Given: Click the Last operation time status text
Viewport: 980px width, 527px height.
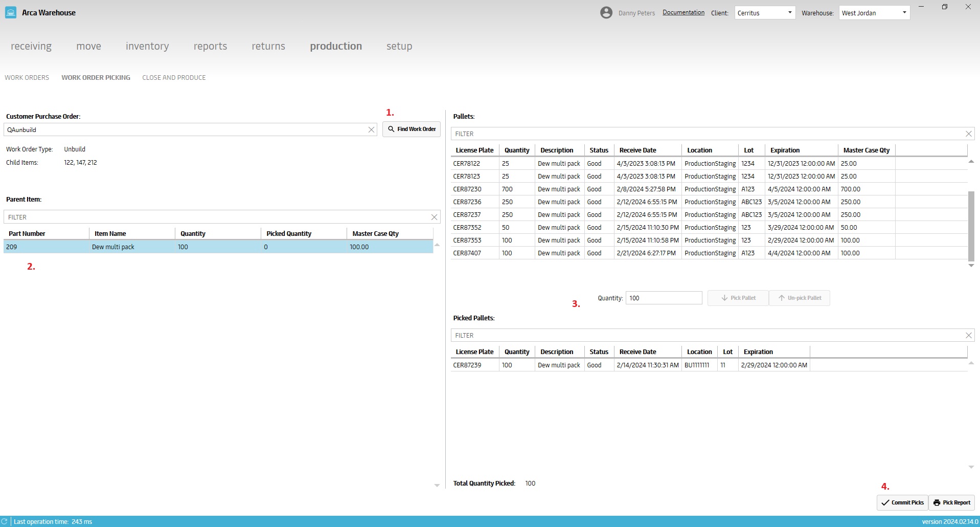Looking at the screenshot, I should [53, 522].
